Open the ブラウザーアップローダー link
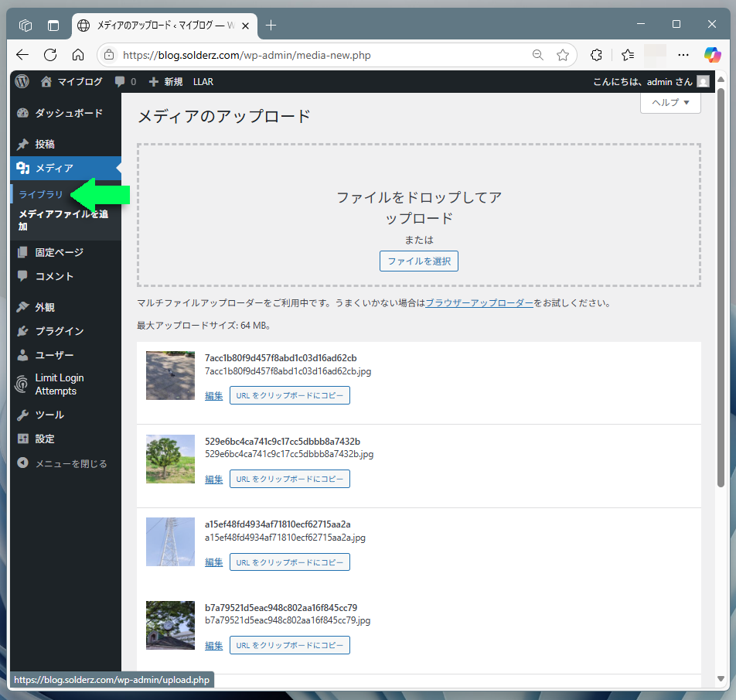736x700 pixels. 479,303
